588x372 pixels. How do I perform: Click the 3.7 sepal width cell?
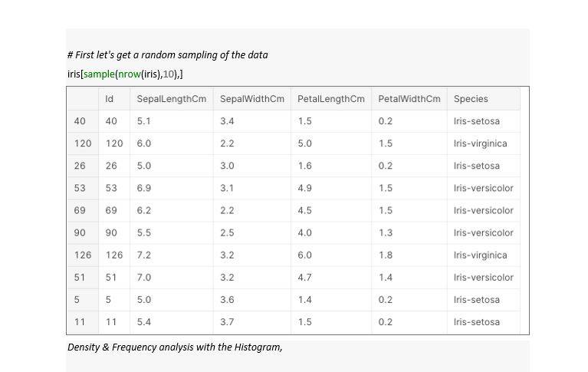(x=252, y=322)
